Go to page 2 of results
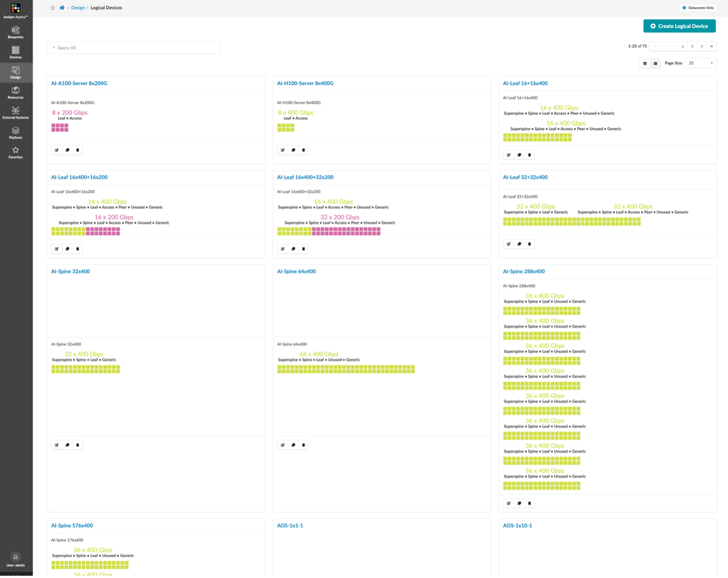 click(x=683, y=46)
